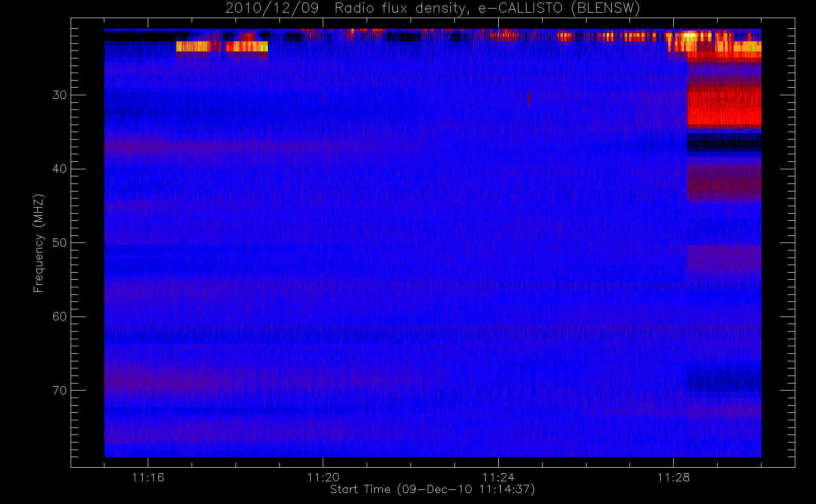
Task: Click the 50 frequency tick label
Action: pyautogui.click(x=60, y=242)
